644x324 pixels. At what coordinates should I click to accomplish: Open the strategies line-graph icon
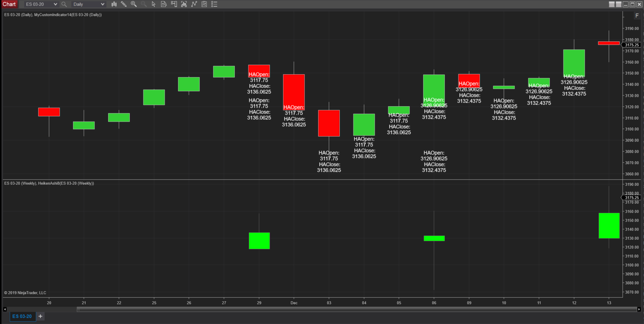pos(194,4)
